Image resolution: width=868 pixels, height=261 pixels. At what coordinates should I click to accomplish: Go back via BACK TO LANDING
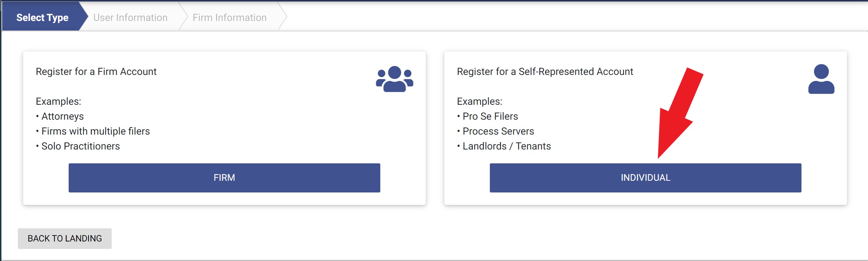coord(65,238)
